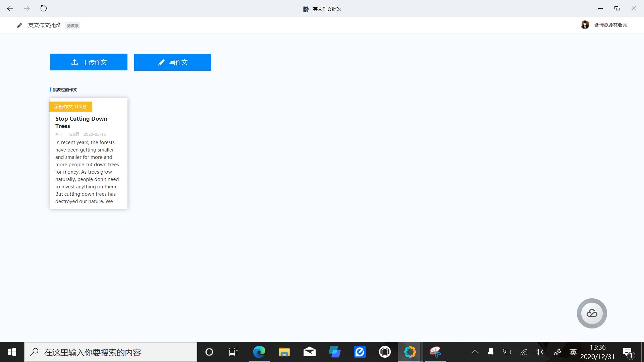Image resolution: width=644 pixels, height=362 pixels.
Task: Select the 批改过的作文 section heading
Action: click(65, 89)
